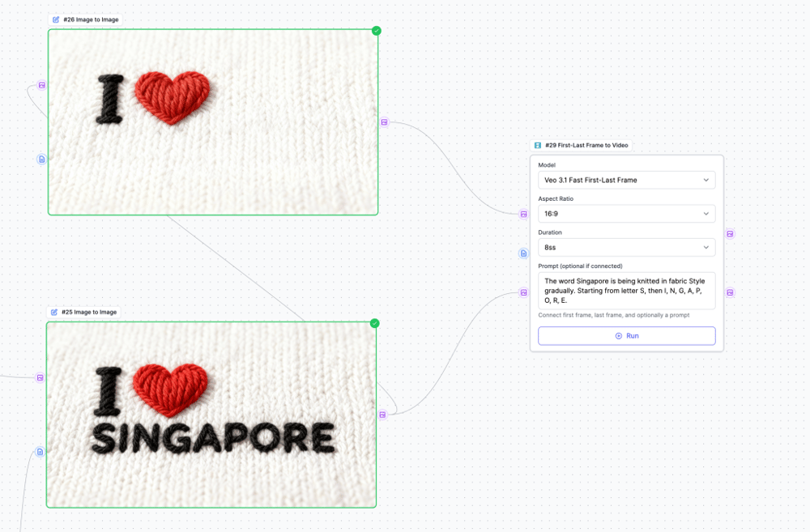This screenshot has width=810, height=532.
Task: Click the edit icon on node #25 label
Action: (54, 312)
